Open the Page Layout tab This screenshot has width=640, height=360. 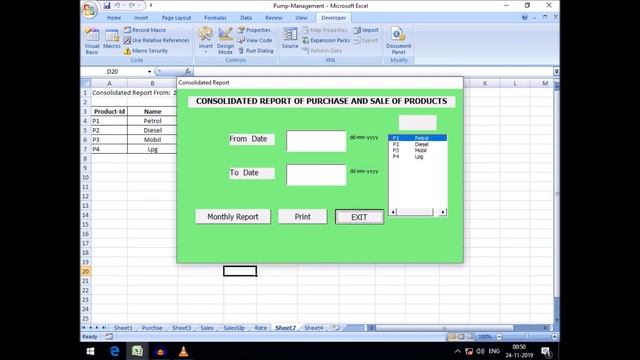[176, 18]
